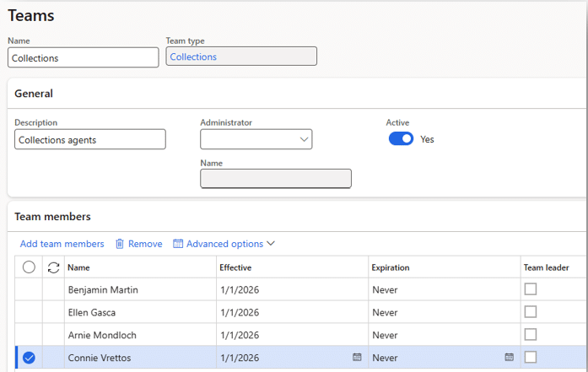Sort by the Effective column header
The image size is (588, 372).
(x=235, y=267)
